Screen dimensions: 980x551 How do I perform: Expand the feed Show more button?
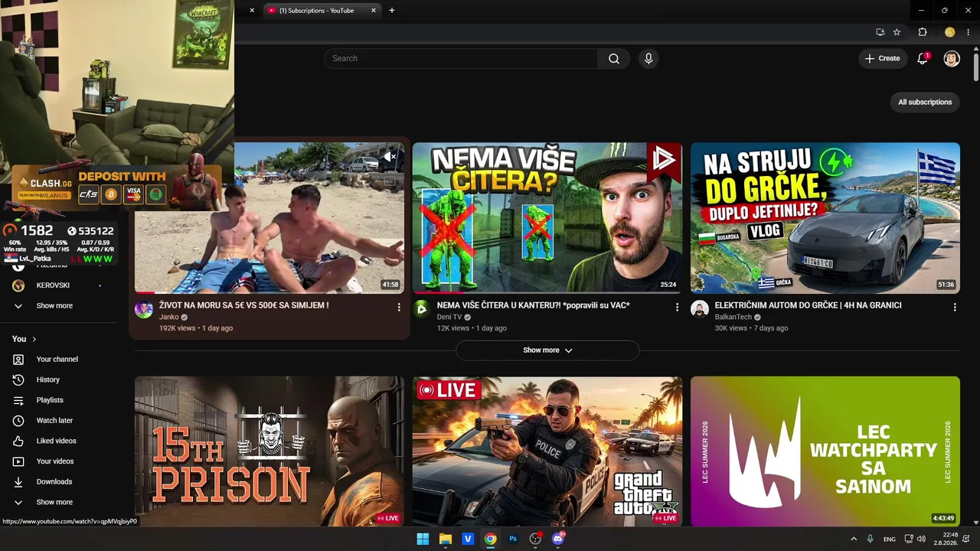(547, 350)
